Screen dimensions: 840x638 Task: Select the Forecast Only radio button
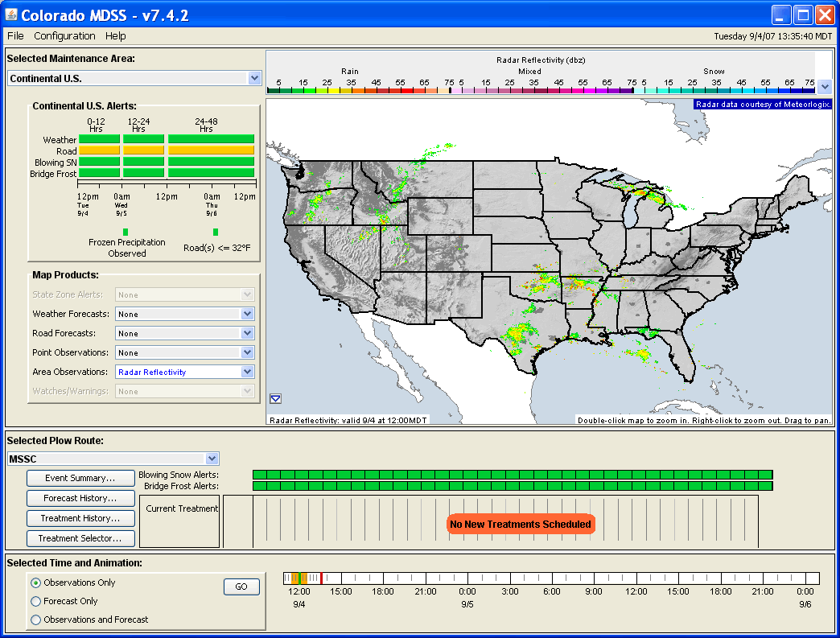(x=35, y=601)
